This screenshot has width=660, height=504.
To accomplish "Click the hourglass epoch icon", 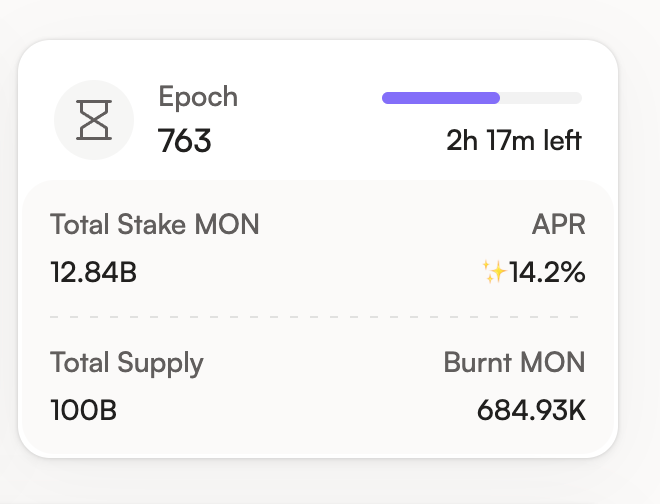I will (94, 120).
